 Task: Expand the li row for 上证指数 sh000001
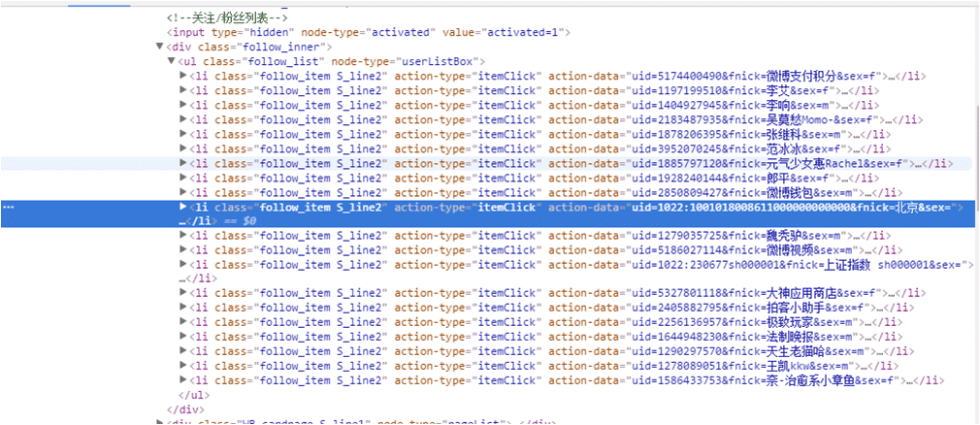pyautogui.click(x=183, y=264)
